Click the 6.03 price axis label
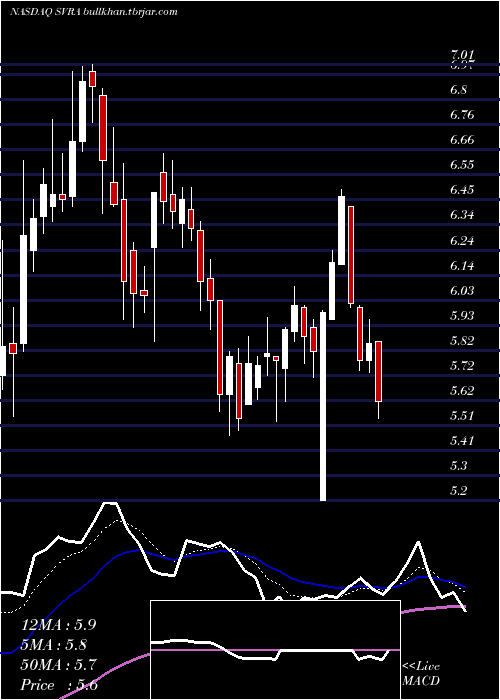 [x=462, y=291]
